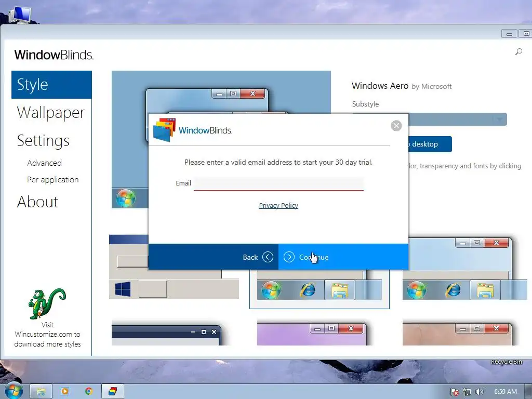Open the About section
This screenshot has height=399, width=532.
37,202
